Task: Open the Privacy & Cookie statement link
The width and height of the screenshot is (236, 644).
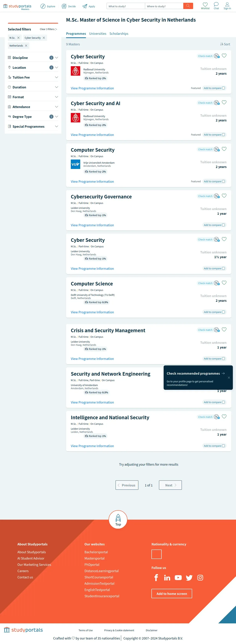Action: coord(119,630)
